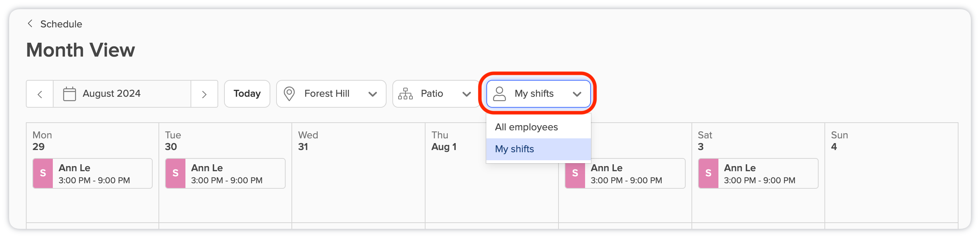Open the August 2024 date picker
Viewport: 980px width, 238px height.
(122, 94)
